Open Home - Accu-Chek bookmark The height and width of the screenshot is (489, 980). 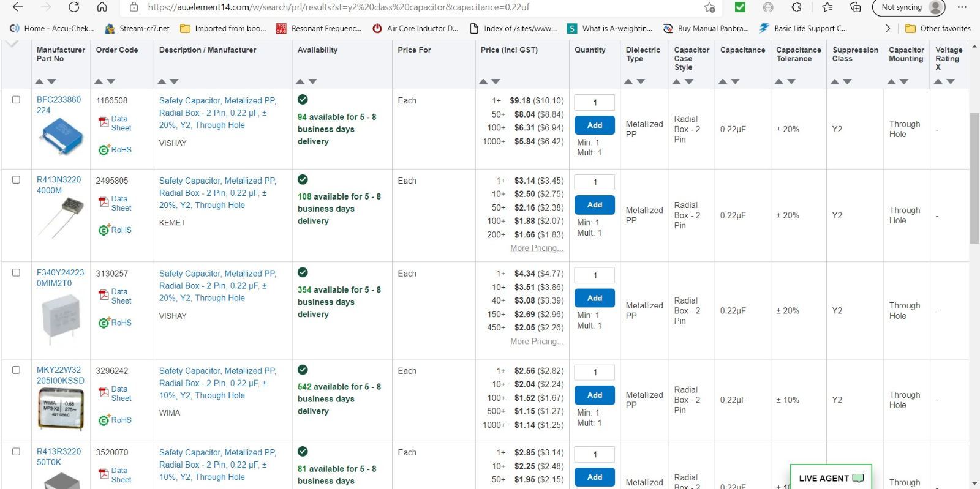(x=52, y=28)
